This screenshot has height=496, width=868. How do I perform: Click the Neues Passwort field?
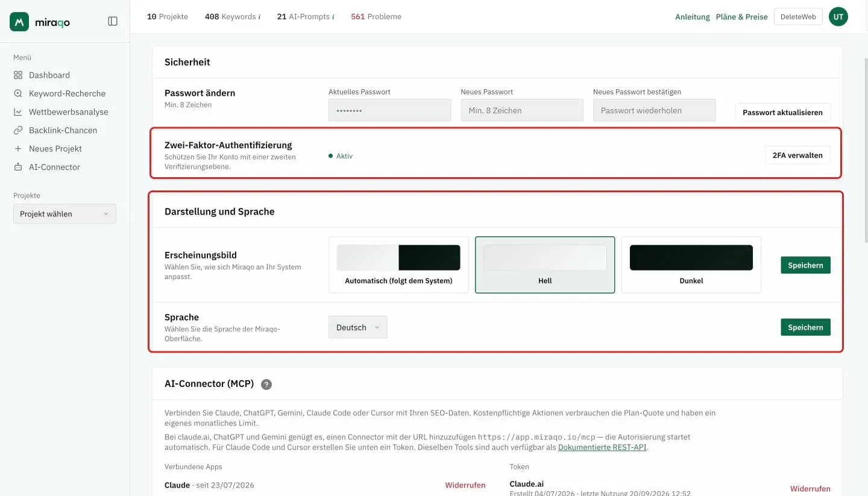click(522, 110)
